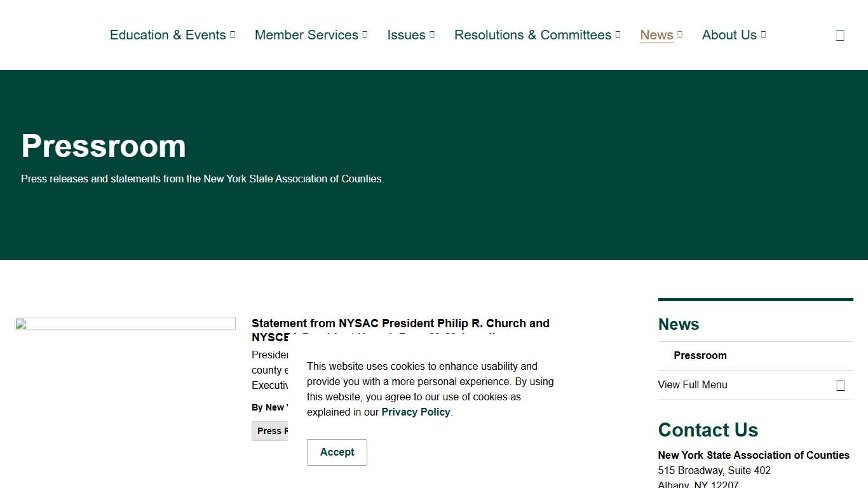Select the highlighted News menu item
This screenshot has width=868, height=488.
[656, 35]
